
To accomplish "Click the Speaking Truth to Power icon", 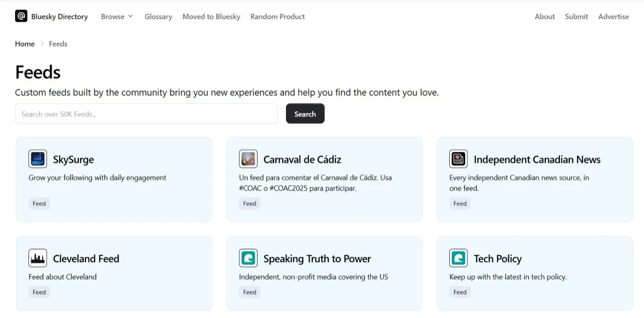I will 248,258.
